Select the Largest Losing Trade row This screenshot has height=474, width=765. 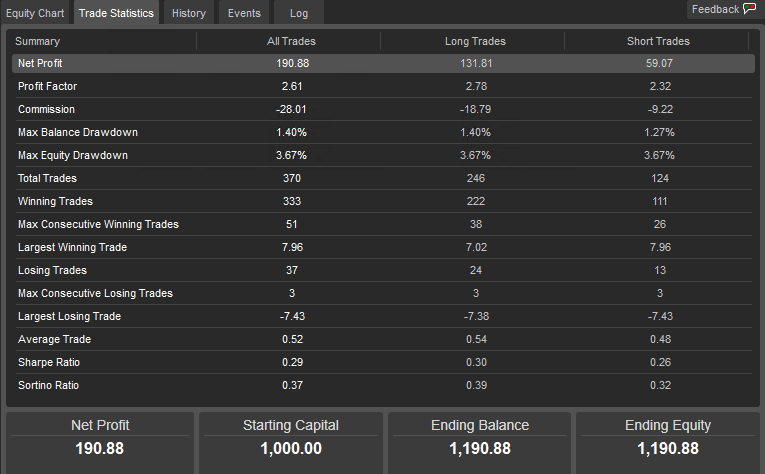click(x=383, y=316)
